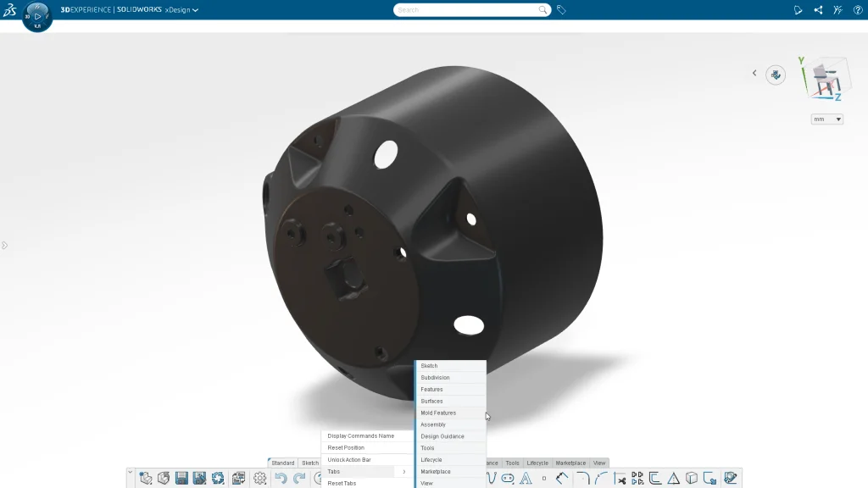Click the Redo icon
The image size is (868, 488).
pyautogui.click(x=298, y=477)
